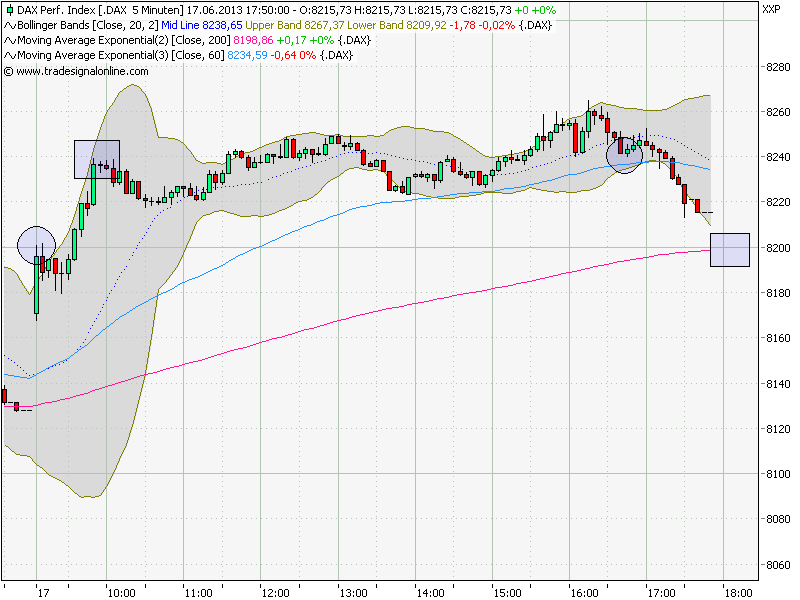Select the rectangle annotation near 10:00 at 8240
This screenshot has height=600, width=800.
[x=97, y=159]
